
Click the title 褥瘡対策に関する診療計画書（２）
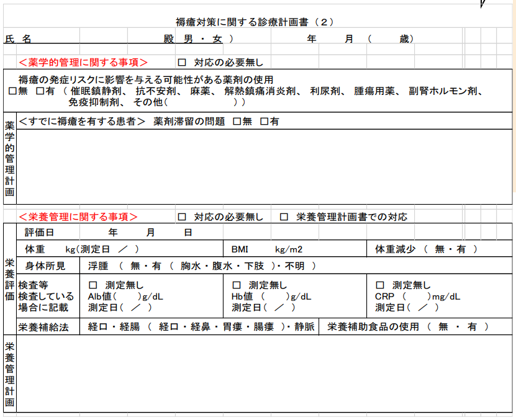coord(255,22)
